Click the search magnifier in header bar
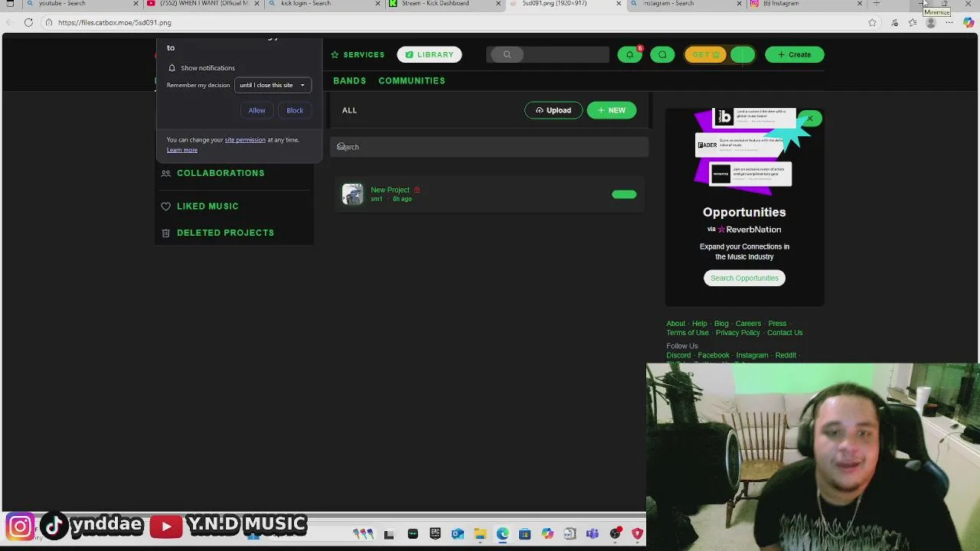 pos(507,54)
